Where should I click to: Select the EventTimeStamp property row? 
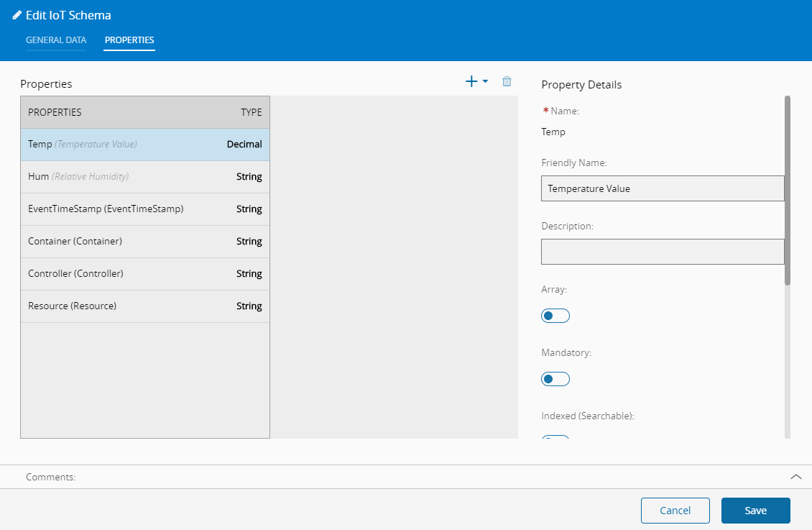pyautogui.click(x=144, y=209)
